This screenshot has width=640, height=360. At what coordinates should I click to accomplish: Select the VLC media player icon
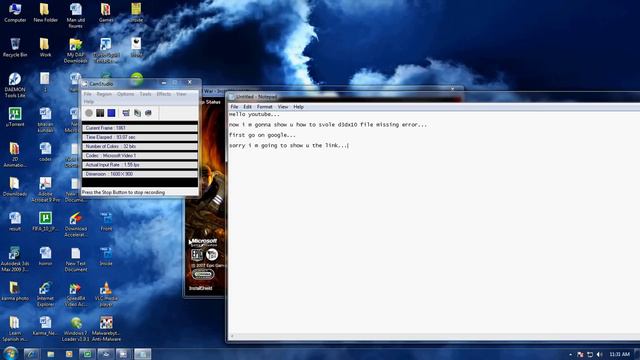point(106,294)
